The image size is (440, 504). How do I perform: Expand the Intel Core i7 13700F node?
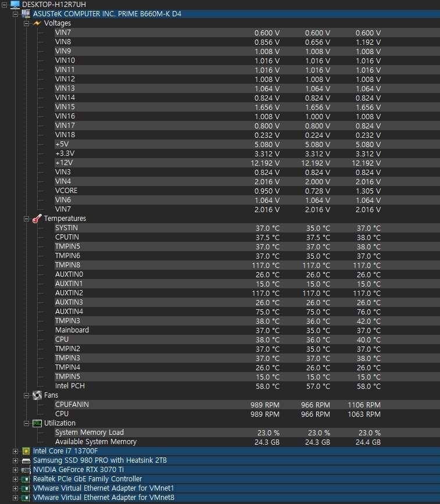coord(15,452)
